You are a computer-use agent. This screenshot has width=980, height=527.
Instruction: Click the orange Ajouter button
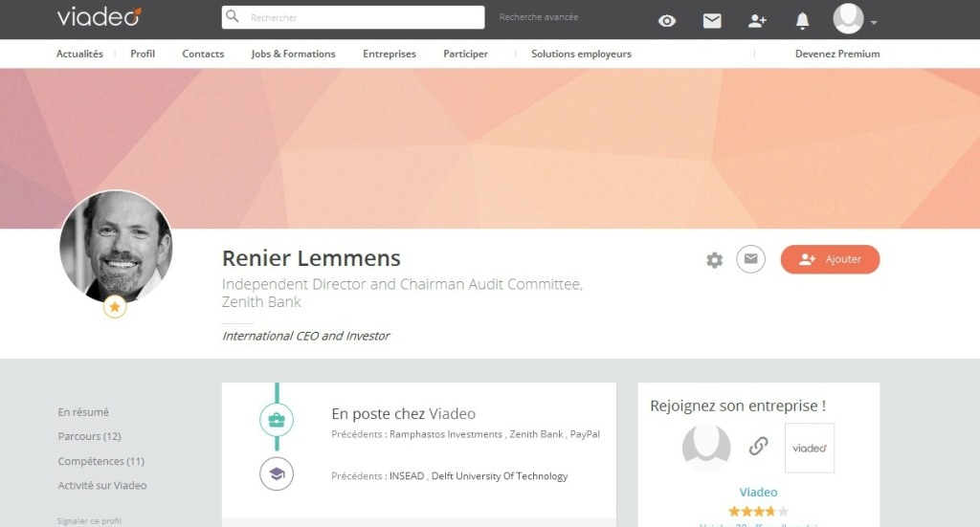[x=830, y=259]
